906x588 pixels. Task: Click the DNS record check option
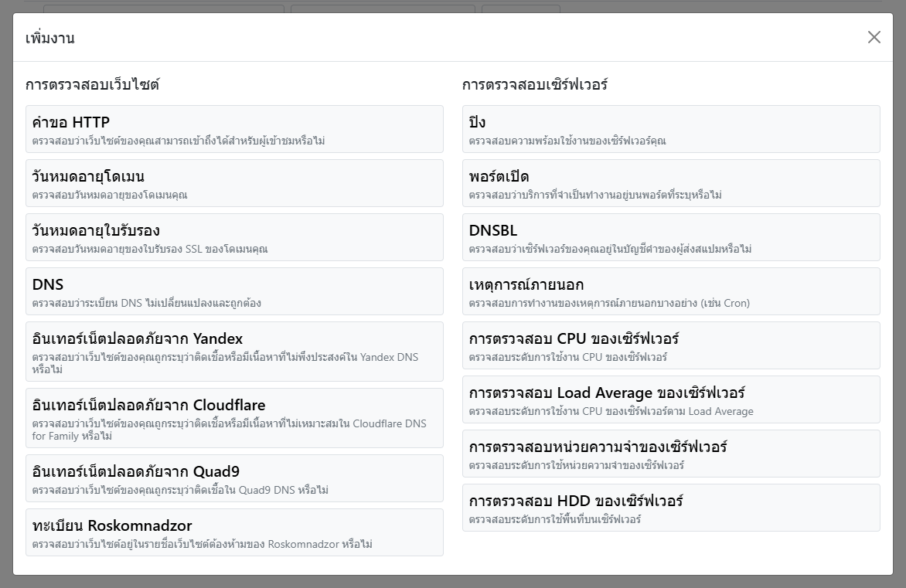click(x=234, y=291)
